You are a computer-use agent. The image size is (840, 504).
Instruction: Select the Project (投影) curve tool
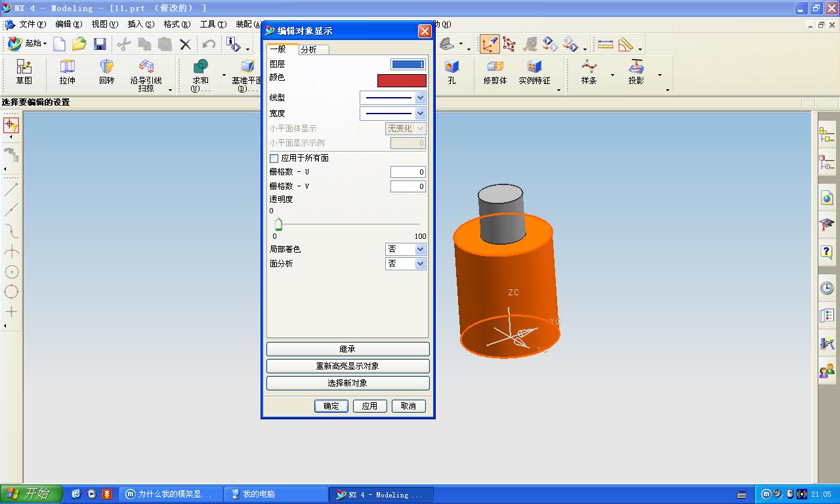tap(636, 72)
